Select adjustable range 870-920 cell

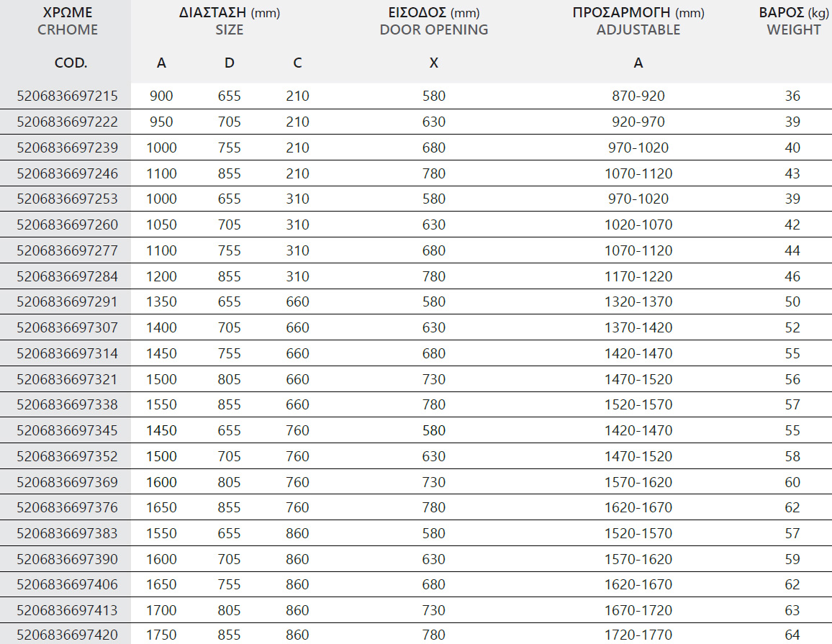tap(638, 96)
